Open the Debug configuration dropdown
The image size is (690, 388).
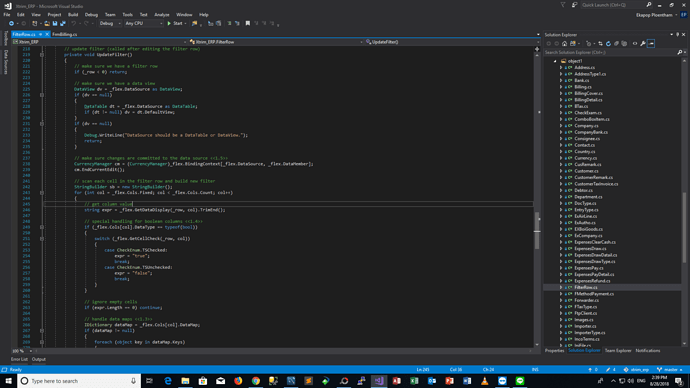[110, 23]
